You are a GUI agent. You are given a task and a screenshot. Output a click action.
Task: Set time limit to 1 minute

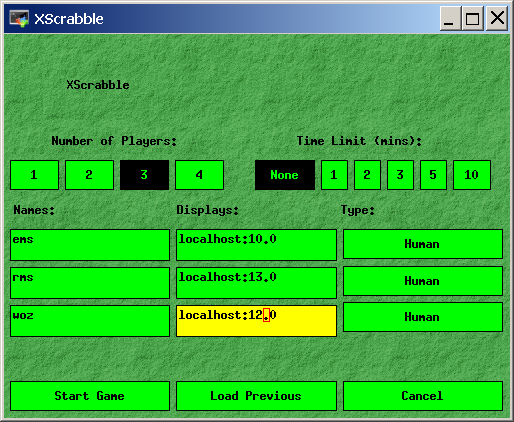point(334,175)
